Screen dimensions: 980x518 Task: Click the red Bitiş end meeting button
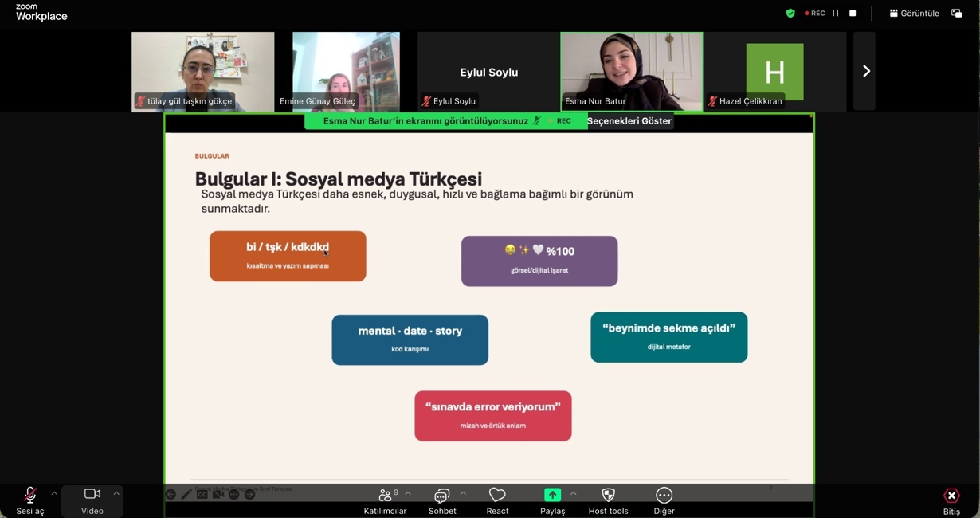click(951, 501)
